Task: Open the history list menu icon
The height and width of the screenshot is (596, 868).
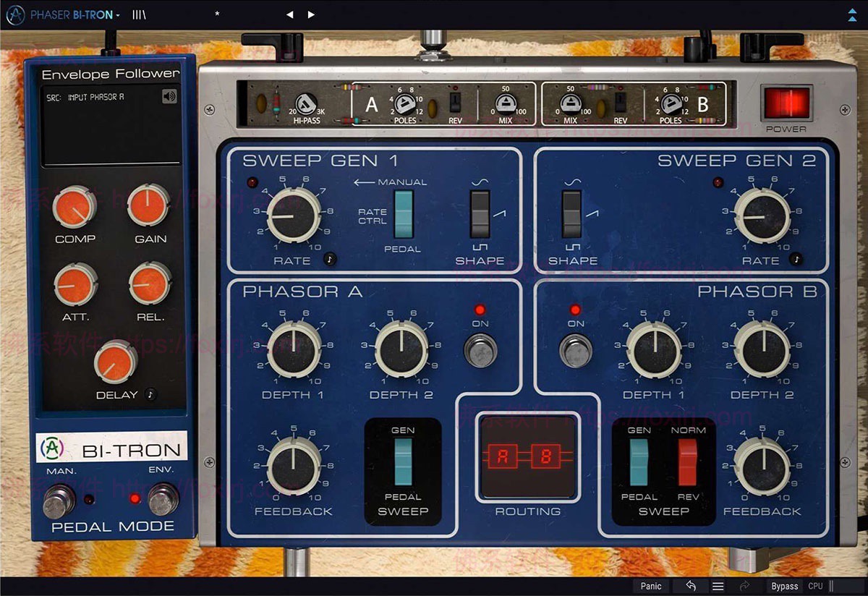Action: coord(718,586)
